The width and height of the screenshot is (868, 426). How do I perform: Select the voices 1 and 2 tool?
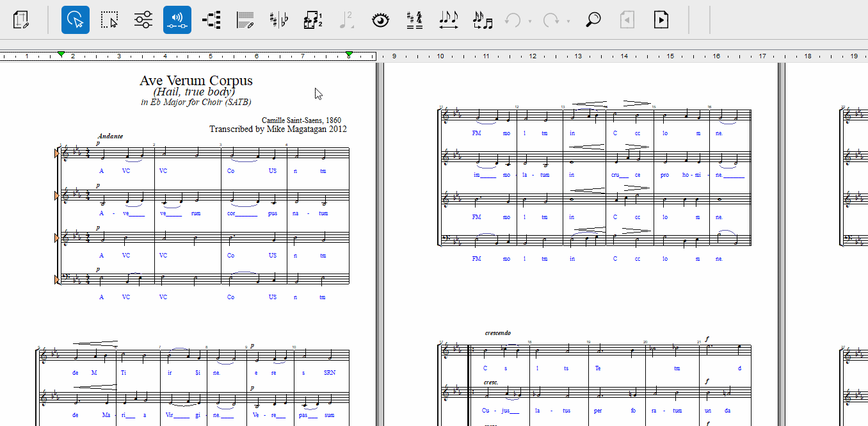(x=313, y=20)
